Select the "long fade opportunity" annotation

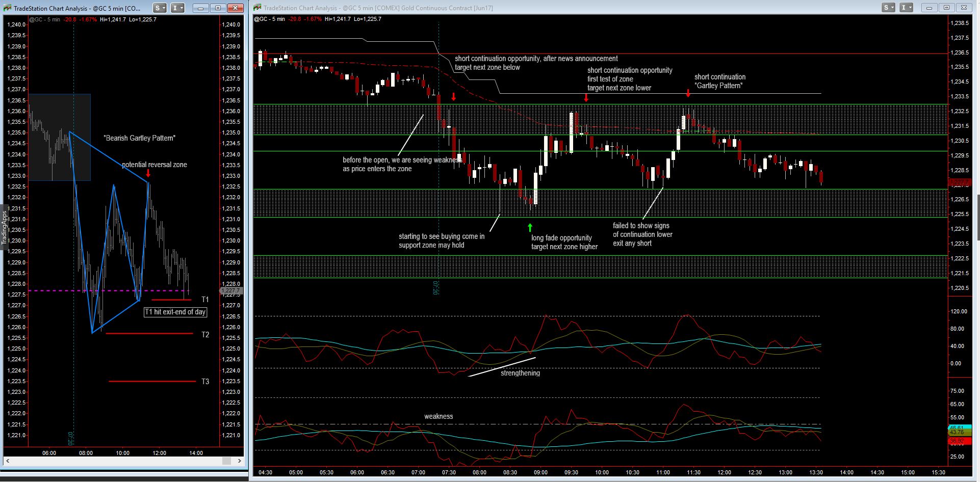[x=564, y=242]
